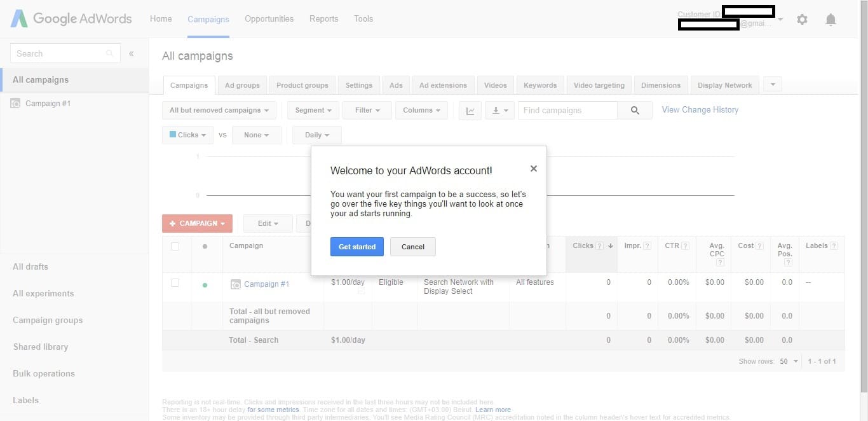The width and height of the screenshot is (868, 421).
Task: Open the Daily interval dropdown
Action: [317, 135]
